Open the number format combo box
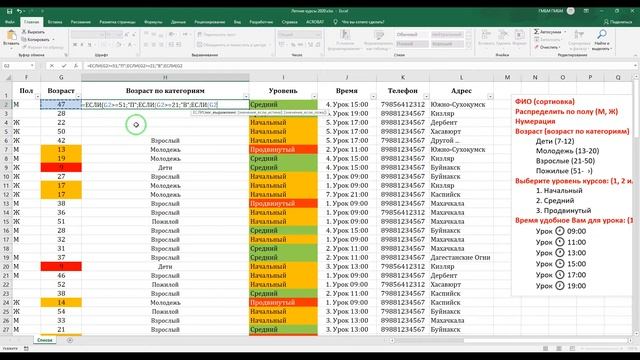This screenshot has width=640, height=360. (x=299, y=35)
